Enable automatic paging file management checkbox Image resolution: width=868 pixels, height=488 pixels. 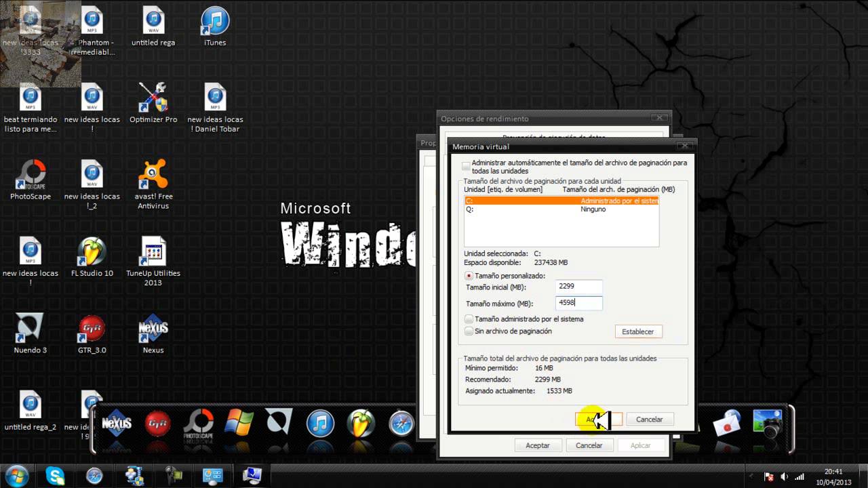pos(466,166)
